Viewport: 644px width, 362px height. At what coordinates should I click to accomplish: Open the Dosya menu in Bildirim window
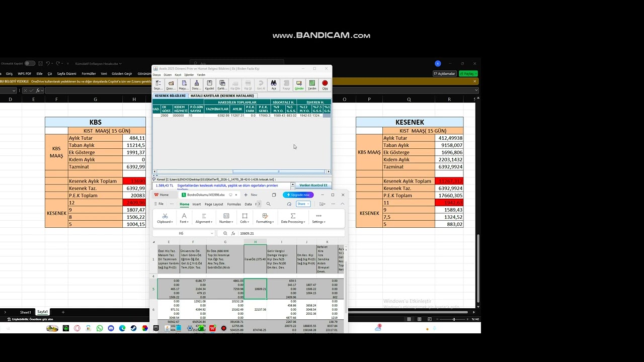[157, 75]
